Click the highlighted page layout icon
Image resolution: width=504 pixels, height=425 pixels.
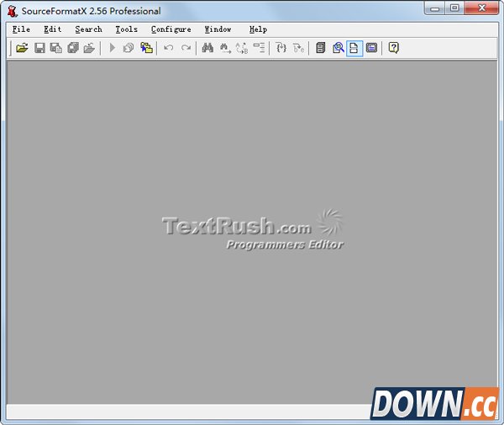tap(354, 48)
